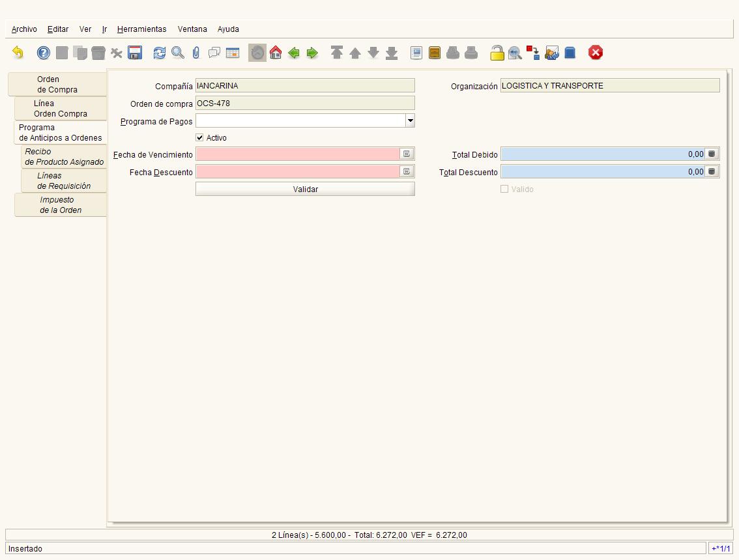Click the yellow Undo changes arrow icon
Image resolution: width=739 pixels, height=560 pixels.
[x=18, y=52]
